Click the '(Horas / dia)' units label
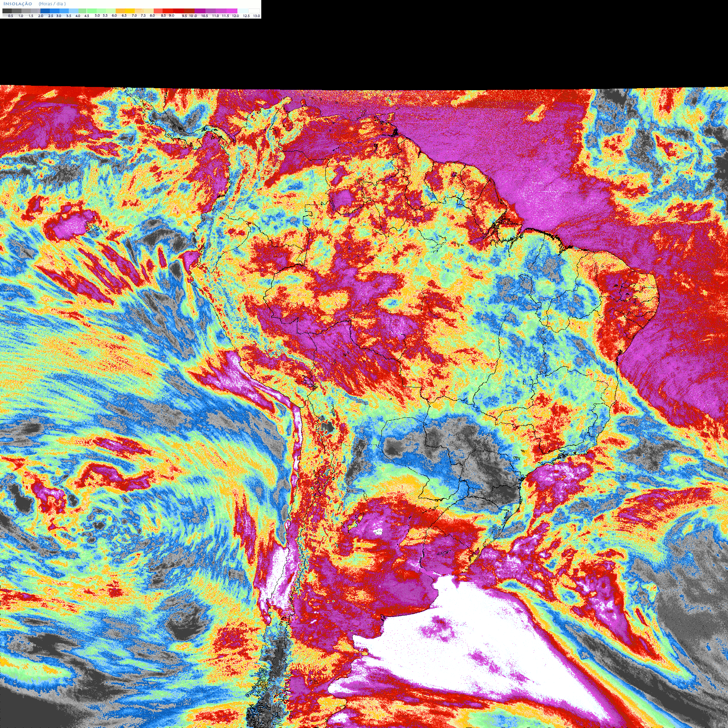The image size is (728, 728). tap(52, 4)
